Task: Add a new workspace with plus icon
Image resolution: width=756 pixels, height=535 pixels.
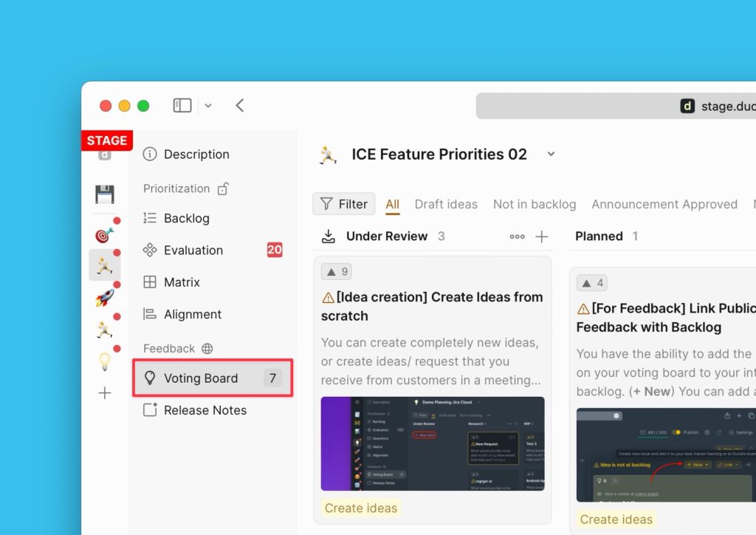Action: 105,393
